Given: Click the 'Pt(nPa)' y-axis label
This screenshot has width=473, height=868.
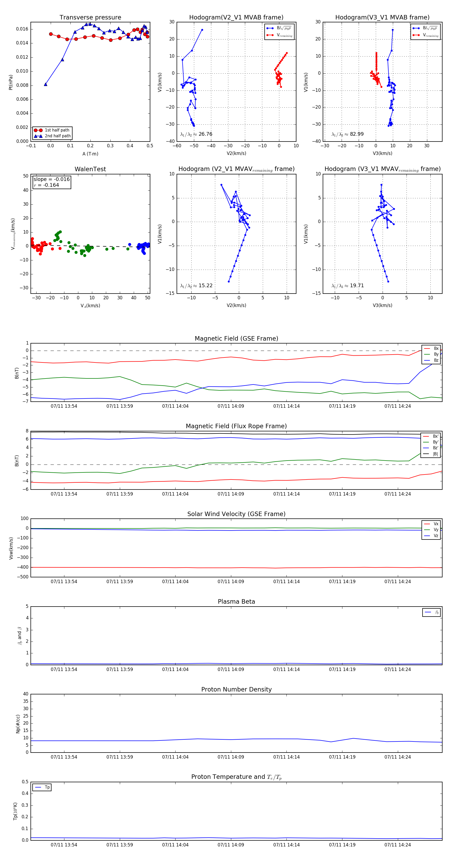Looking at the screenshot, I should (11, 82).
